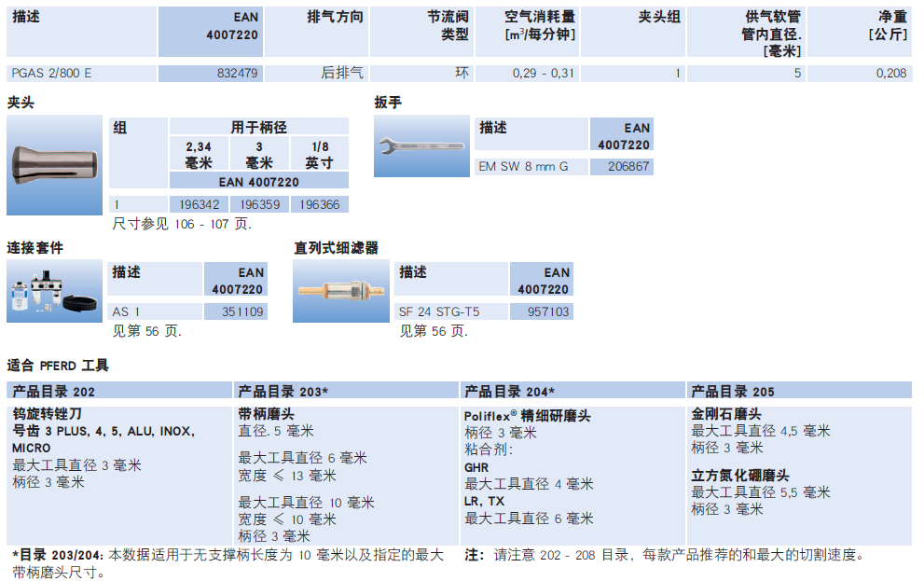Click the wrench product image

(421, 145)
